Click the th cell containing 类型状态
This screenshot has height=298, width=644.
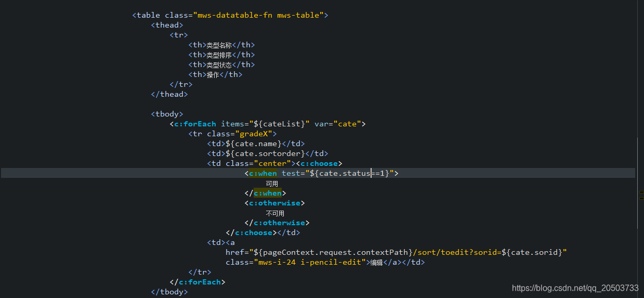[x=221, y=64]
